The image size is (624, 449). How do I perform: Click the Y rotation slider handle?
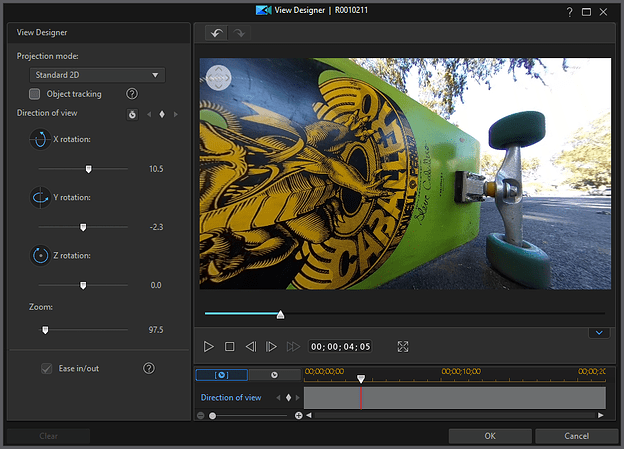83,227
